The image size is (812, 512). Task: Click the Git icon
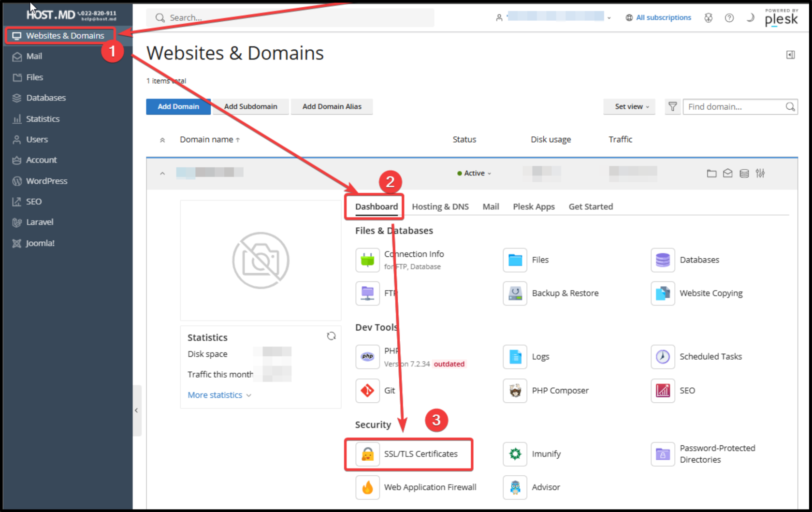point(367,391)
